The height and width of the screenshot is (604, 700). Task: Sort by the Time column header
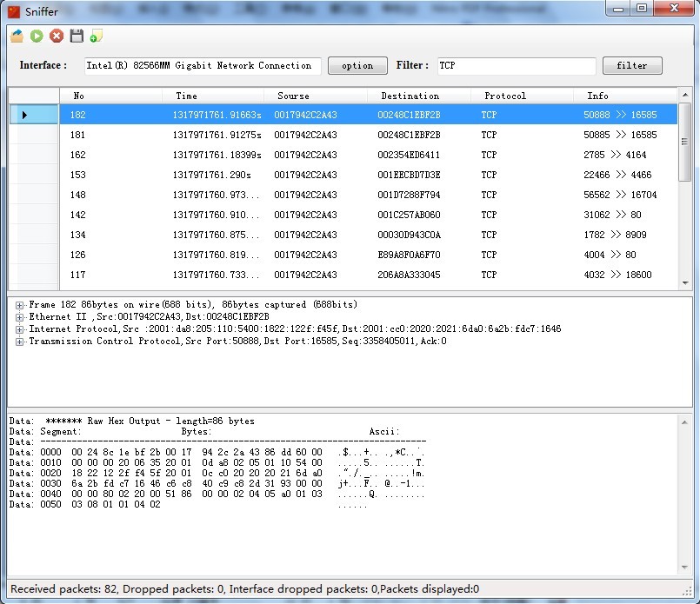[x=186, y=96]
